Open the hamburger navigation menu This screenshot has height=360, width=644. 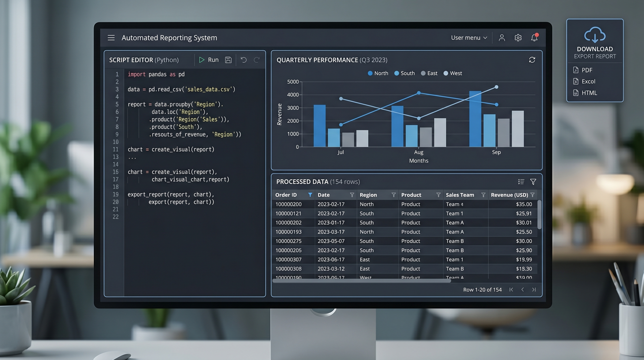(x=111, y=37)
